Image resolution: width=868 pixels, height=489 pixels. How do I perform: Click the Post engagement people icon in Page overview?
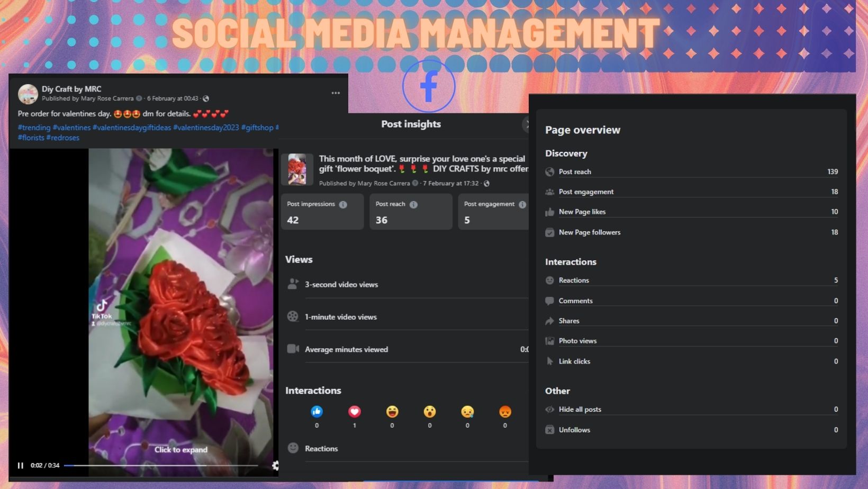pyautogui.click(x=550, y=192)
